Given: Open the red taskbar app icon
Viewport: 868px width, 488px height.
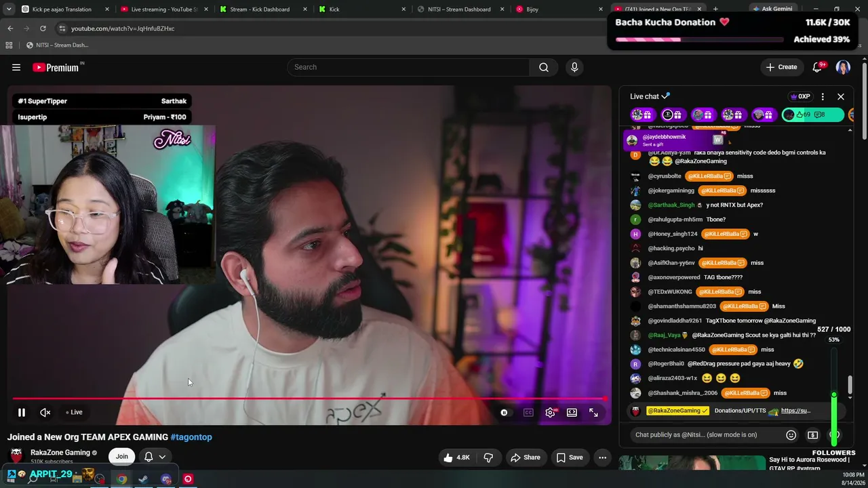Looking at the screenshot, I should [188, 479].
